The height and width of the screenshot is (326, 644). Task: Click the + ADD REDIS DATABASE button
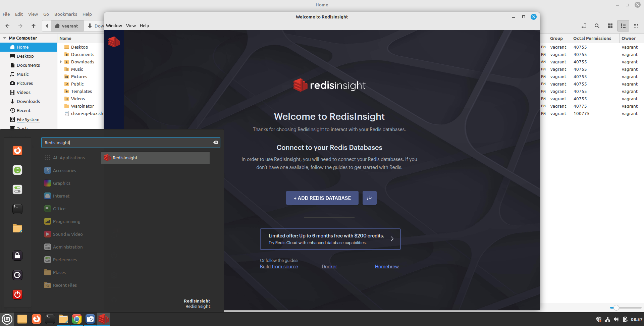pos(322,198)
